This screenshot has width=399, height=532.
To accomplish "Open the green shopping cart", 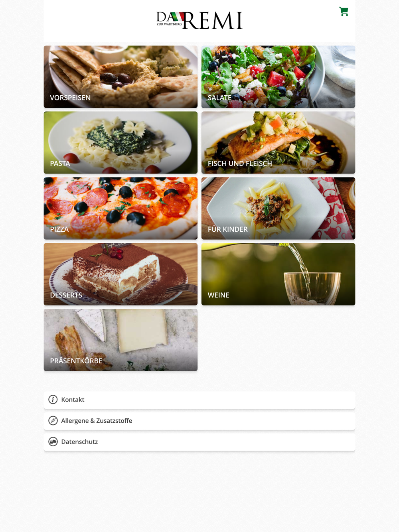I will coord(344,11).
